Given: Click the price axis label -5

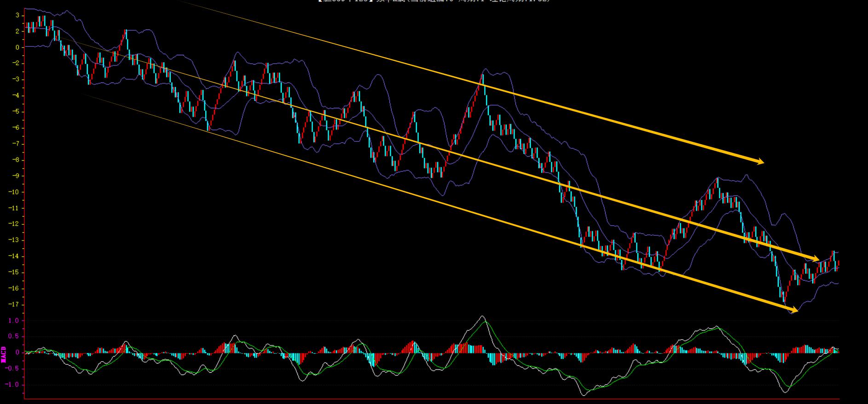Looking at the screenshot, I should pos(15,112).
